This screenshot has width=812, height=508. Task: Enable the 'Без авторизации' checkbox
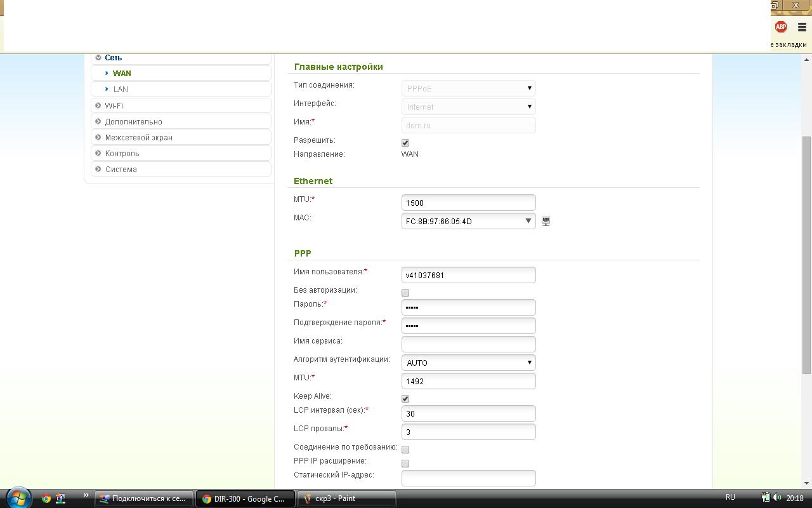coord(405,293)
